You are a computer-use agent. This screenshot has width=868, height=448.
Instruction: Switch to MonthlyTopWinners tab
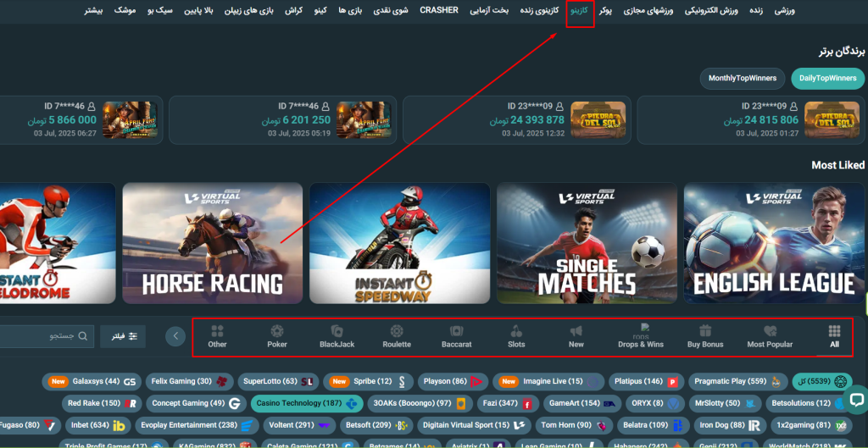click(743, 79)
